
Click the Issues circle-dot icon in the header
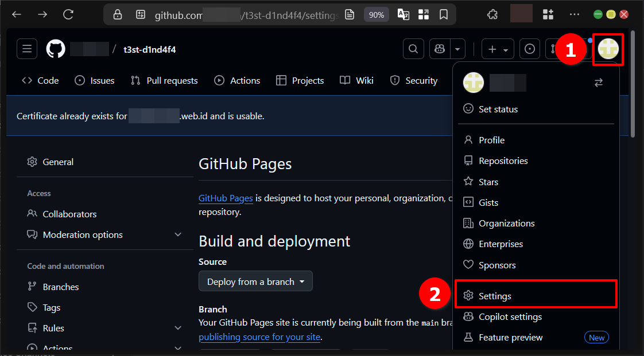(529, 49)
